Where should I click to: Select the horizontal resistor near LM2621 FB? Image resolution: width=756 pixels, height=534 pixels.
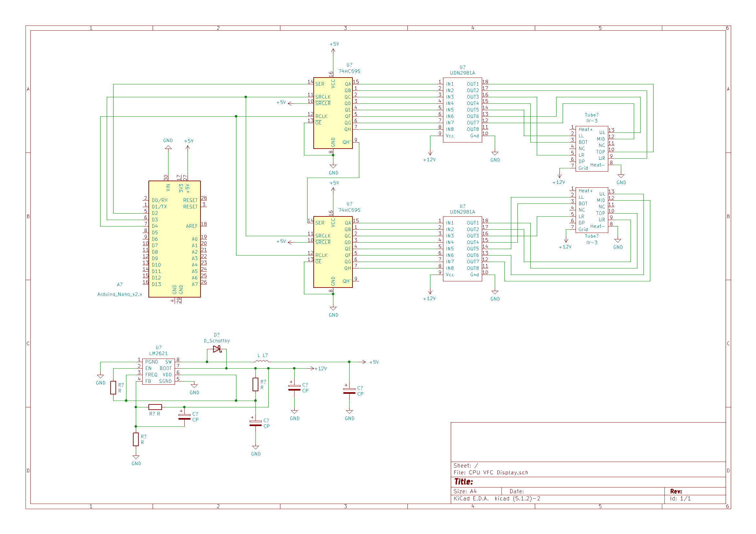[x=155, y=407]
